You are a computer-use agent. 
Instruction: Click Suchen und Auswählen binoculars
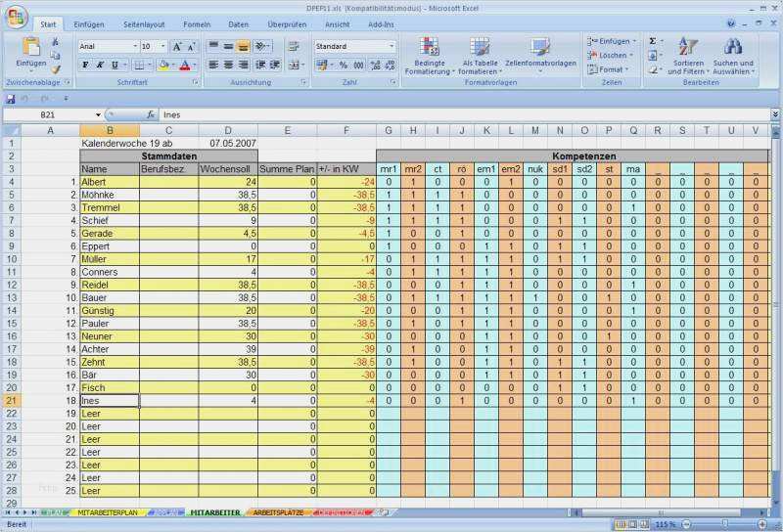(732, 56)
